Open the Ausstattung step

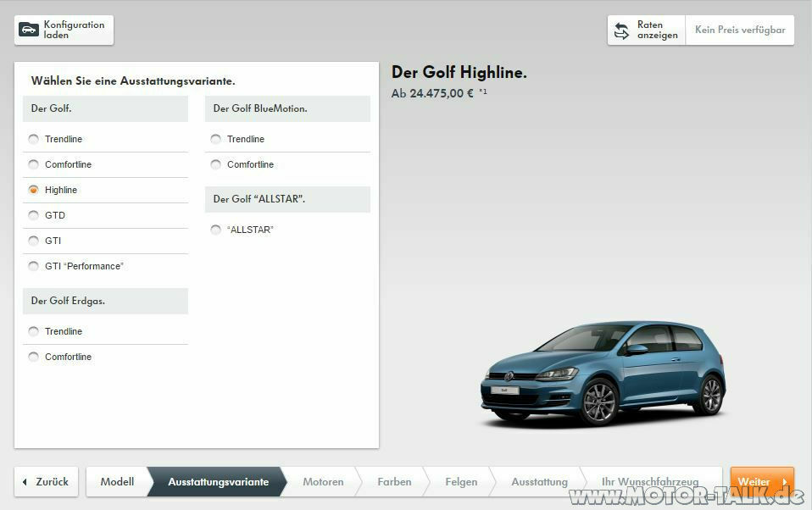(538, 481)
